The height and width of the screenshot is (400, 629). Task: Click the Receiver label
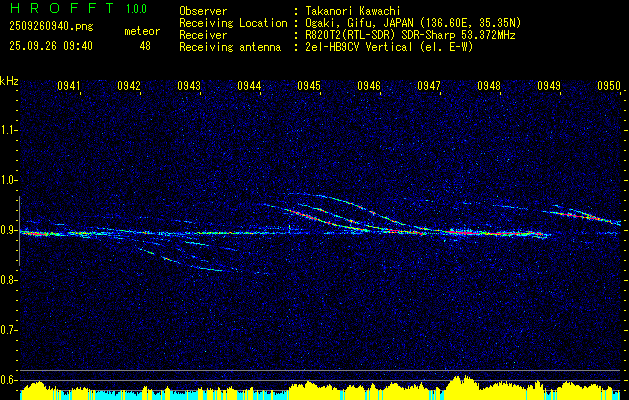click(203, 35)
